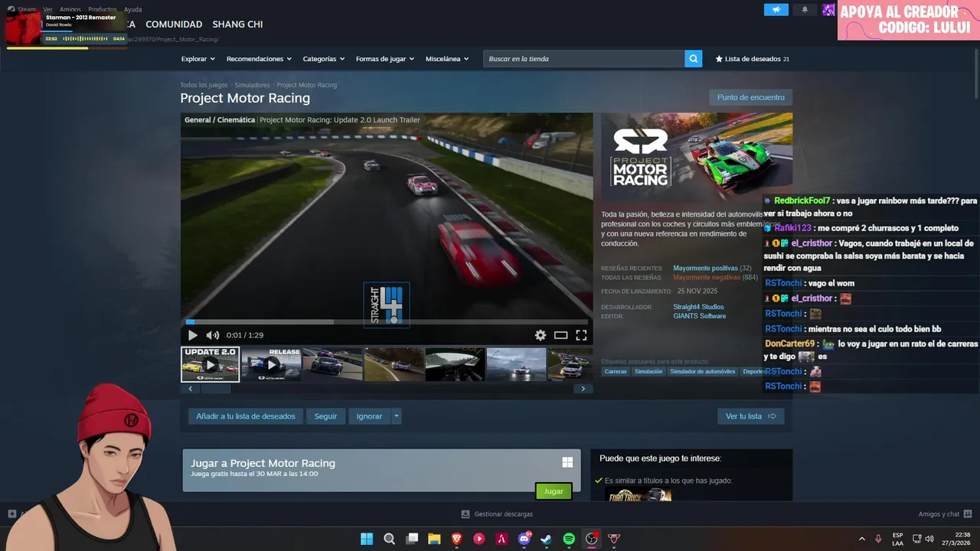Select the Update 2.0 trailer thumbnail
This screenshot has width=980, height=551.
point(211,364)
